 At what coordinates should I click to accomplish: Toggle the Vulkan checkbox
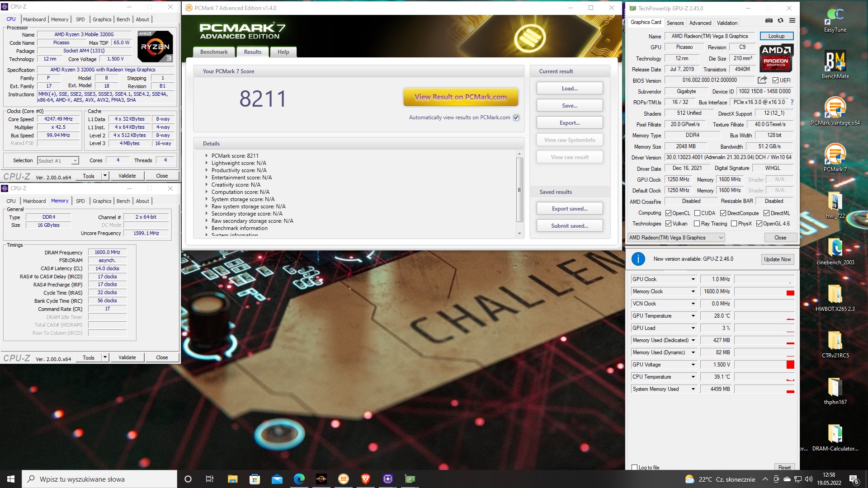(x=668, y=224)
